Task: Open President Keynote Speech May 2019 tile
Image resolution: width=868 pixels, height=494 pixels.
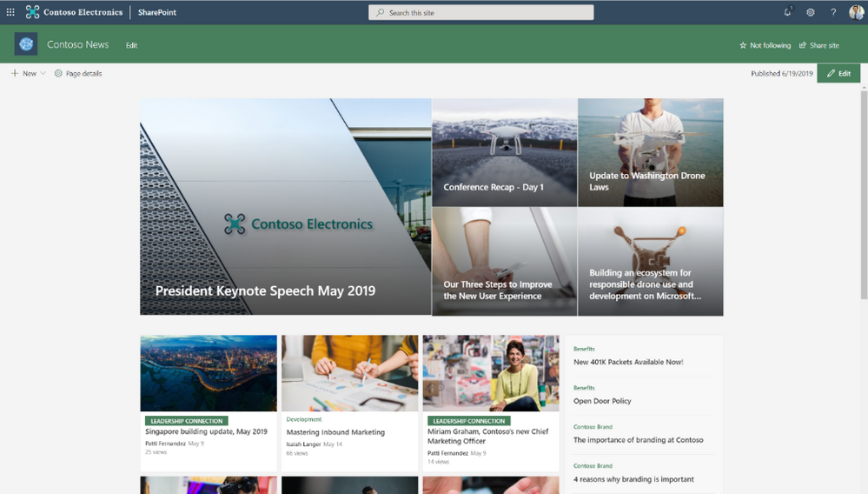Action: (x=286, y=207)
